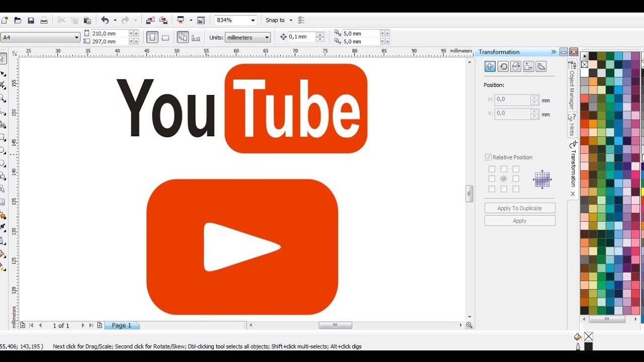The height and width of the screenshot is (362, 644).
Task: Create a new document with New icon
Action: 5,20
